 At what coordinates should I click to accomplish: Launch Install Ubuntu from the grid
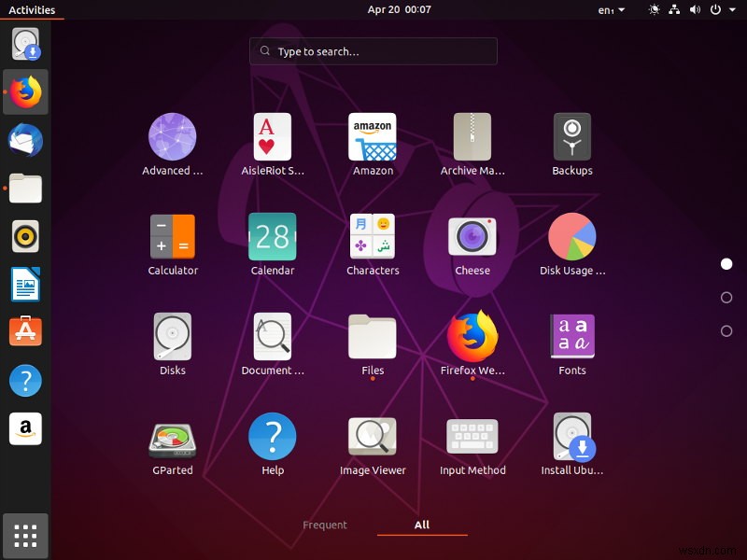(x=571, y=437)
